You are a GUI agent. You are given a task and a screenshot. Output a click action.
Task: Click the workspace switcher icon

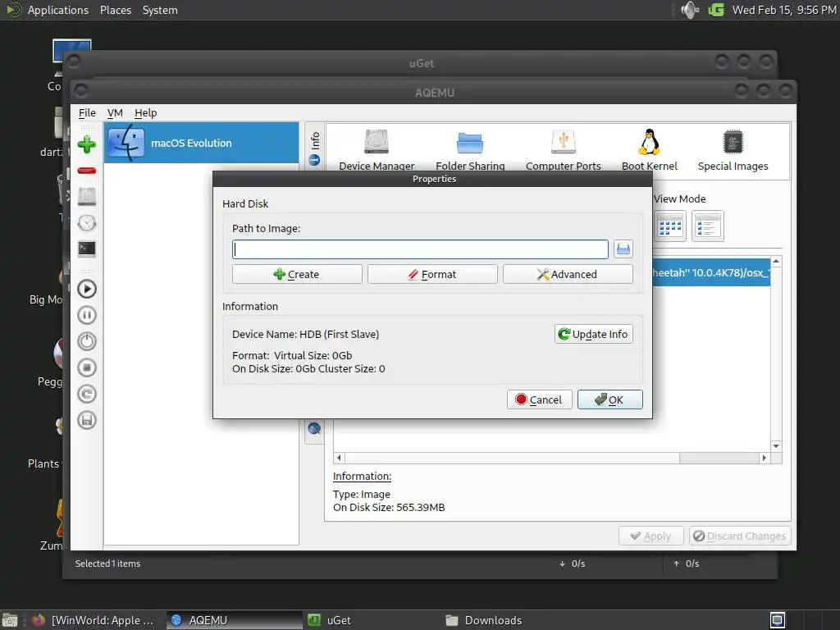[778, 620]
